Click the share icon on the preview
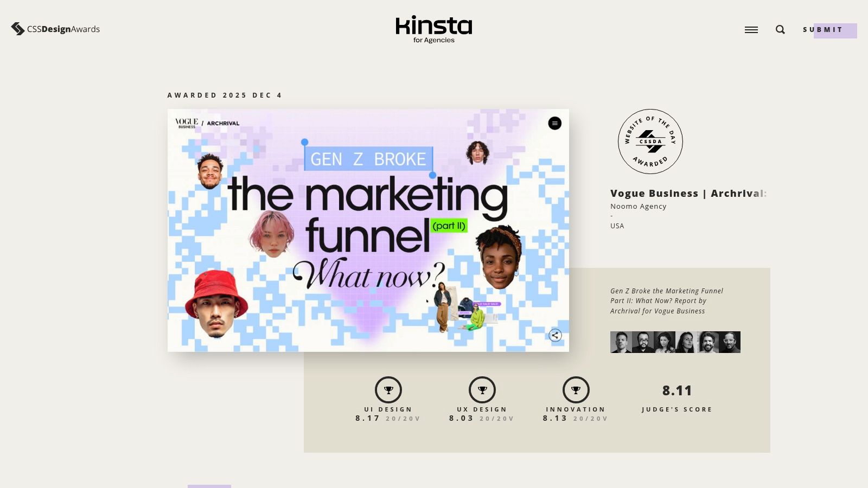 [554, 336]
